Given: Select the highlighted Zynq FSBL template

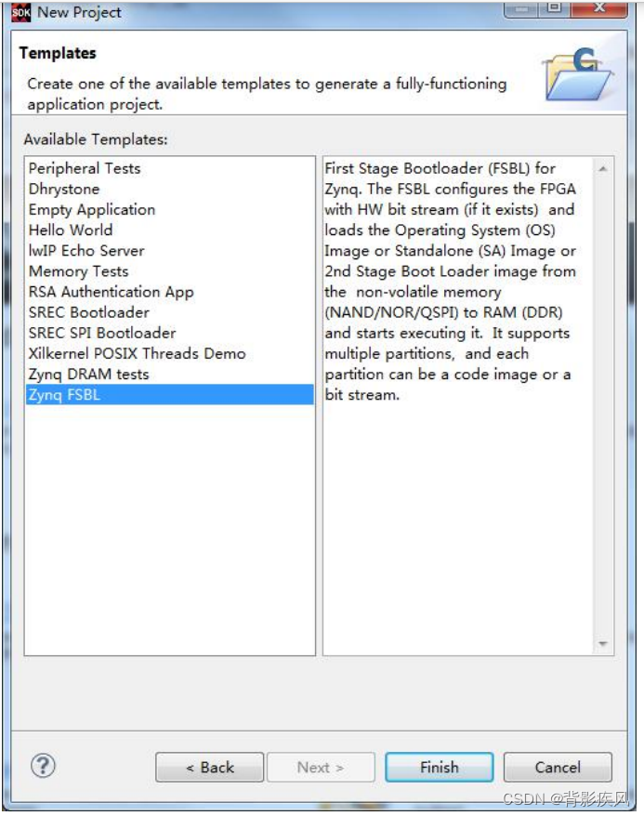Looking at the screenshot, I should coord(169,394).
